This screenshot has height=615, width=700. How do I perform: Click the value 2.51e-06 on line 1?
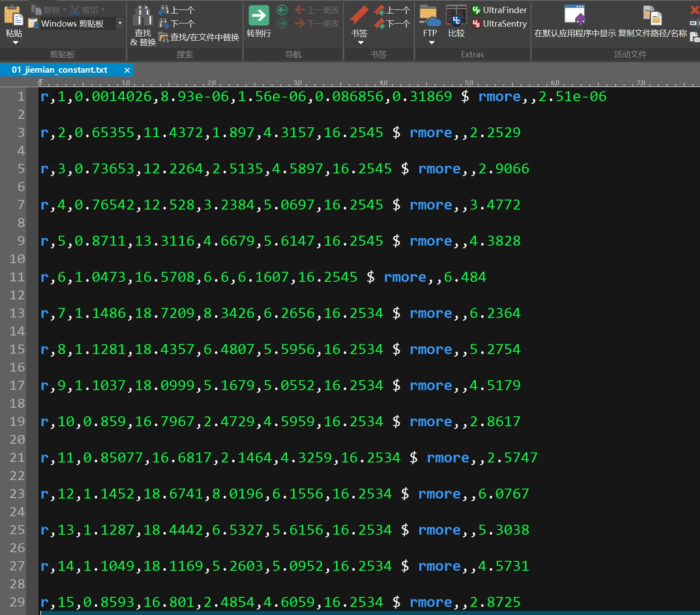tap(572, 96)
